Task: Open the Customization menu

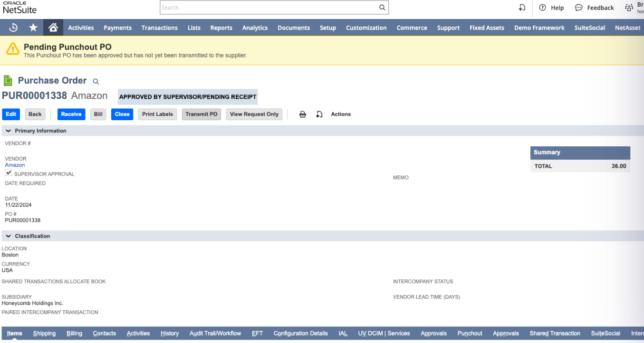Action: (366, 28)
